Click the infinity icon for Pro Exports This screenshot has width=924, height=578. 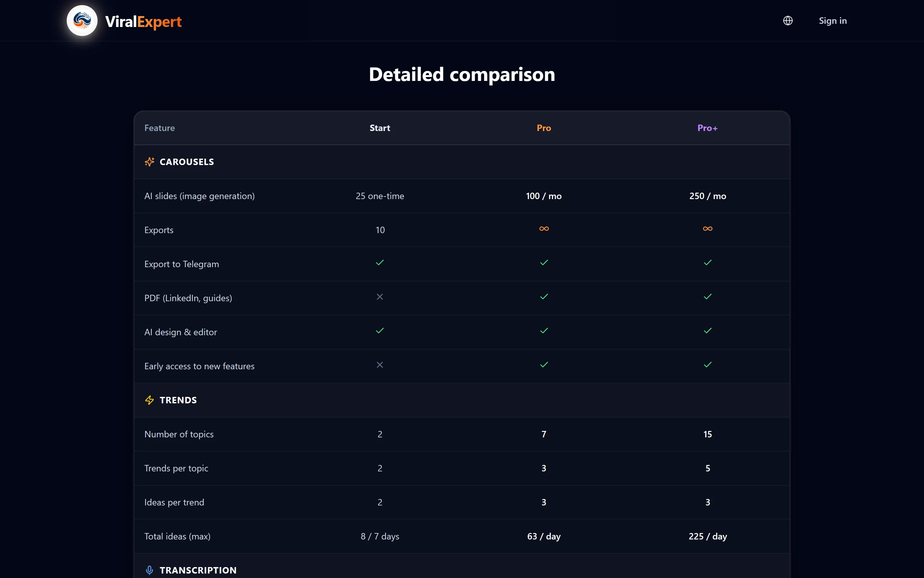544,229
